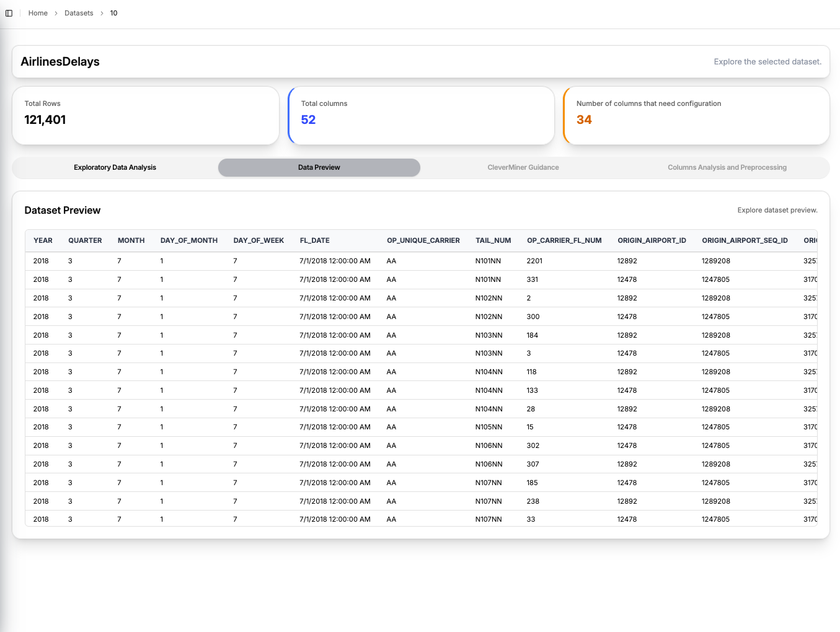Click the AirlinesDelays dataset title

click(60, 61)
